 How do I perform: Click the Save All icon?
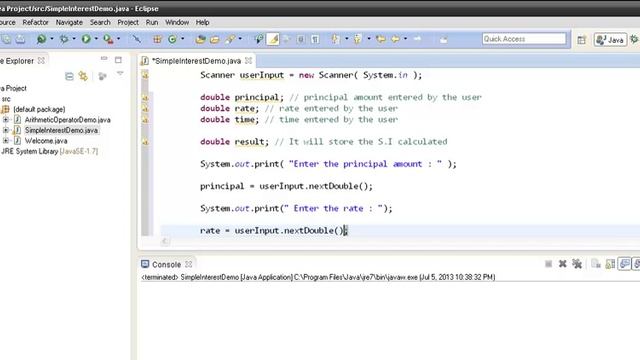pyautogui.click(x=6, y=39)
